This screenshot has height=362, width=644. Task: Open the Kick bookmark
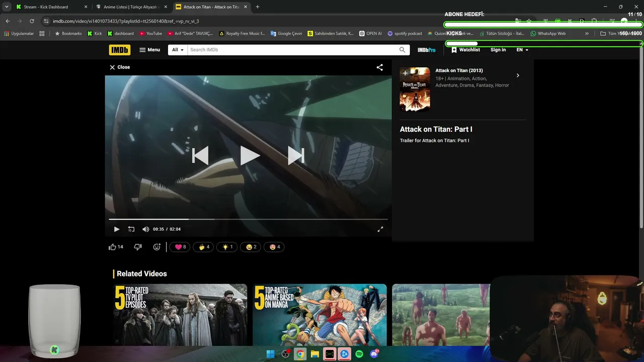pyautogui.click(x=95, y=34)
